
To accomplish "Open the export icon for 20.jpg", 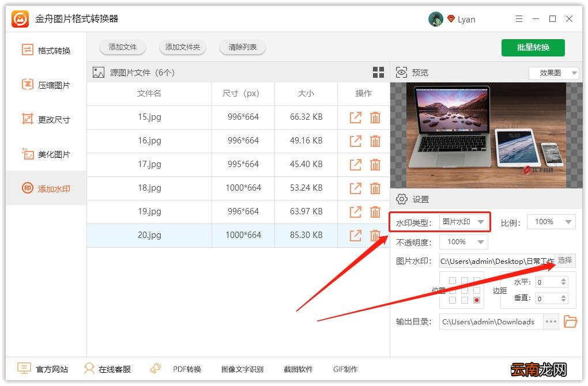I will (x=356, y=236).
